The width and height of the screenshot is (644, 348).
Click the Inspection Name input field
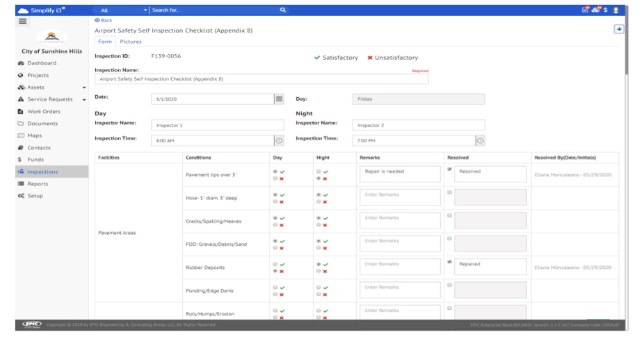[261, 79]
